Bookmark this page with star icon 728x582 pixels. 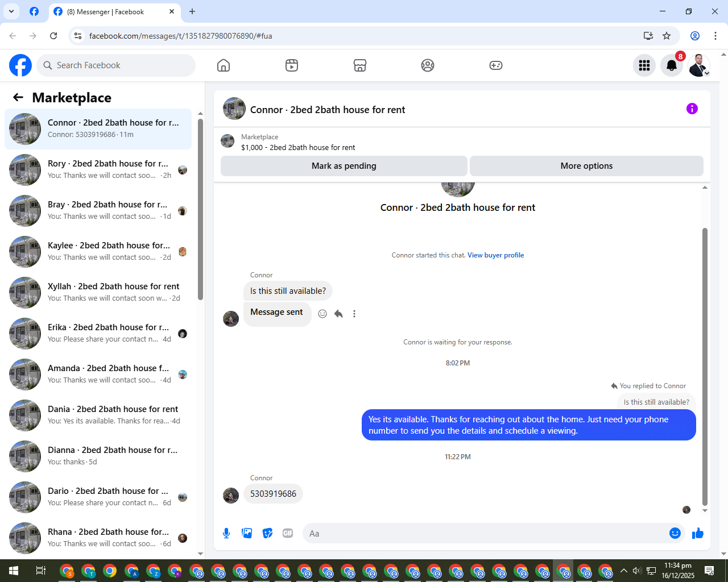[667, 36]
